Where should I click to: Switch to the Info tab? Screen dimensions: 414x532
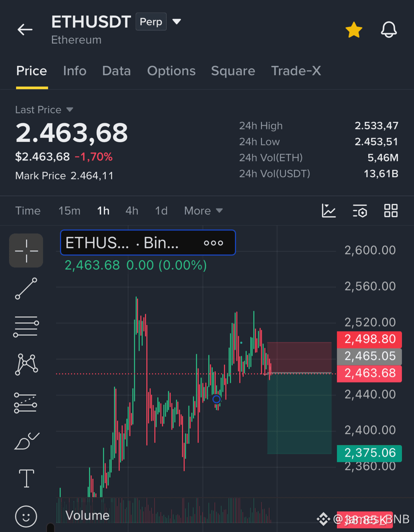point(74,71)
